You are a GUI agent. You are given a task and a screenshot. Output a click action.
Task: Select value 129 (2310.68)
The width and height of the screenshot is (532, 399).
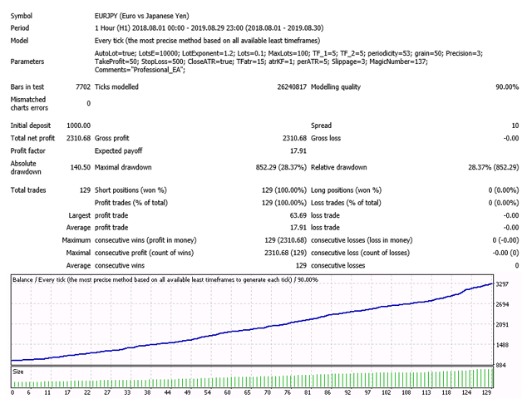(x=286, y=240)
